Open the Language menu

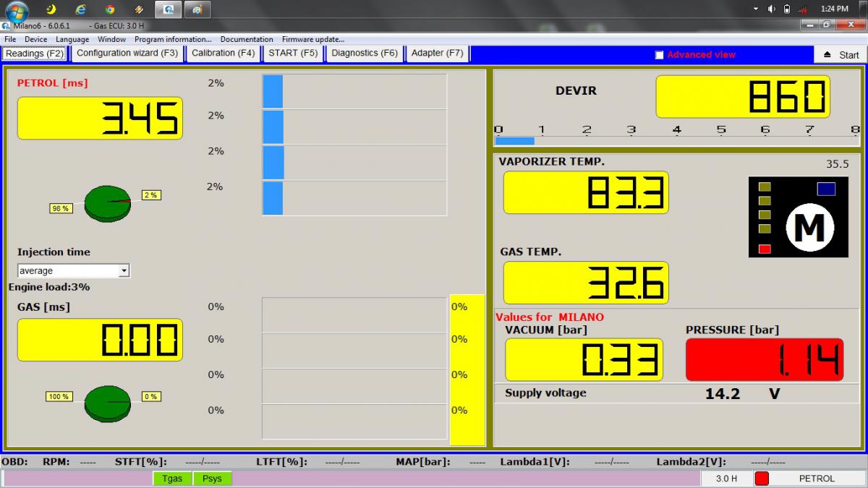tap(72, 39)
